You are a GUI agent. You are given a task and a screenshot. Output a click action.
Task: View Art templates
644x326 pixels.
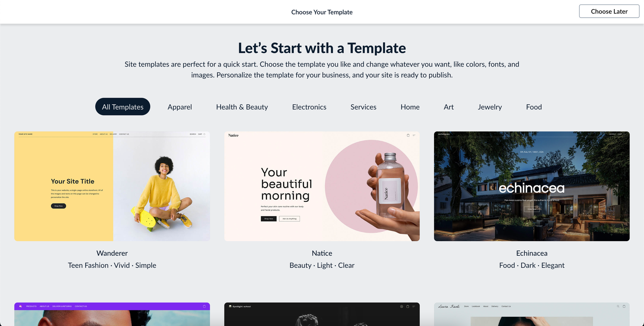click(x=449, y=107)
